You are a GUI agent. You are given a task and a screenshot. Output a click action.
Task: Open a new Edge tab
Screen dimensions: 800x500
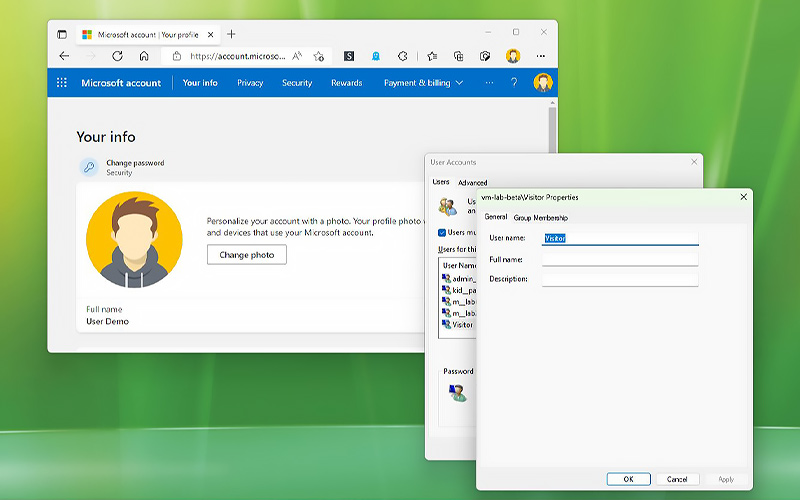coord(231,34)
